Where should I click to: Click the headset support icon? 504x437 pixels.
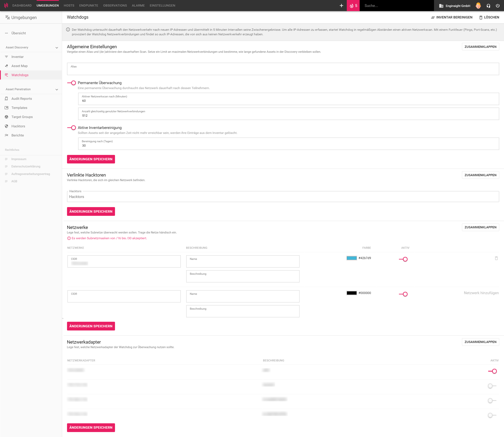click(488, 6)
